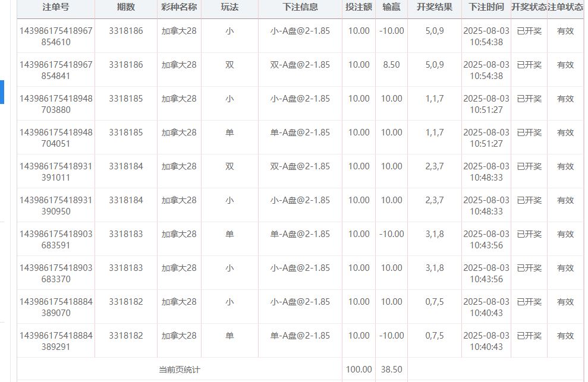Click the 开奖状态 column header
This screenshot has width=588, height=382.
(529, 7)
